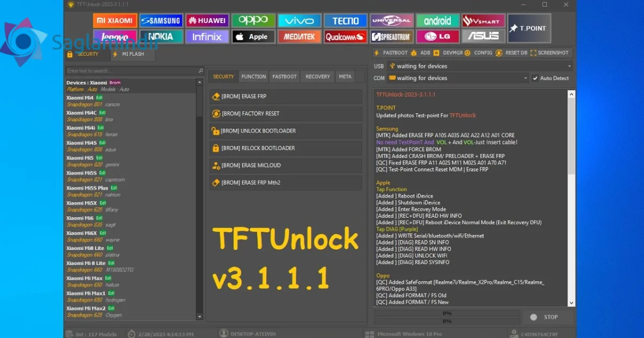
Task: Take a SCREENSHOT via toolbar
Action: click(x=549, y=53)
